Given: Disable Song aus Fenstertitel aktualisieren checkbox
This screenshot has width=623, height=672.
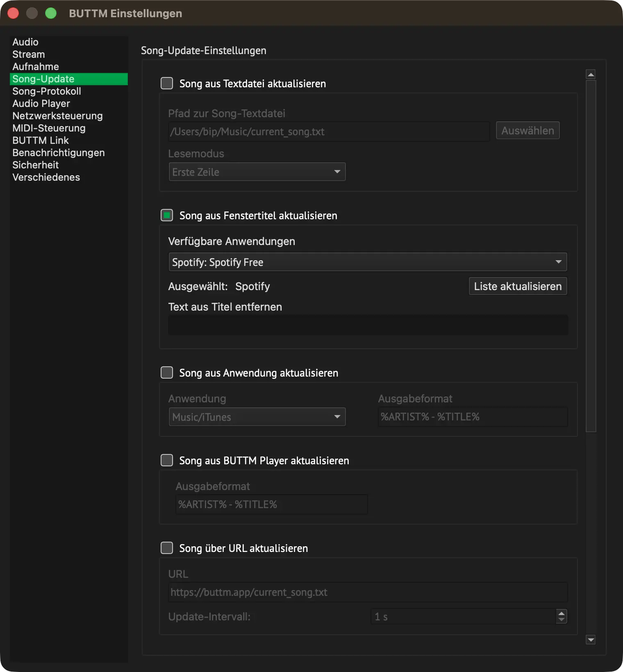Looking at the screenshot, I should pyautogui.click(x=167, y=215).
